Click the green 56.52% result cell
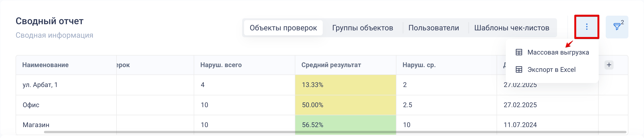The width and height of the screenshot is (644, 138). pos(345,125)
